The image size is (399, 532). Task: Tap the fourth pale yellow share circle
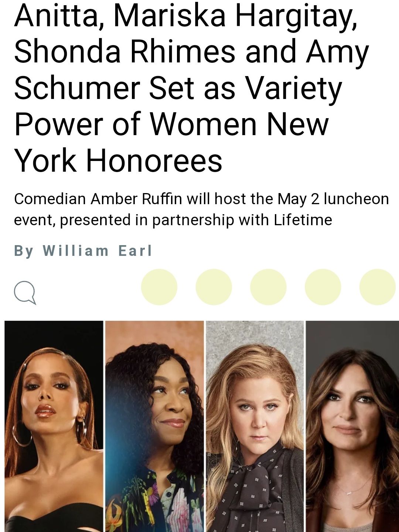tap(323, 287)
